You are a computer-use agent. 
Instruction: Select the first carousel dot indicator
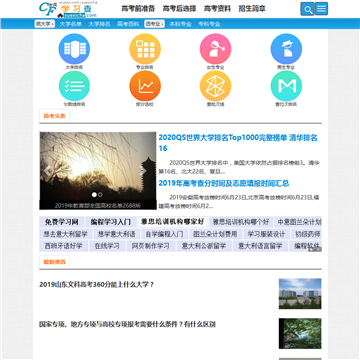pos(94,194)
